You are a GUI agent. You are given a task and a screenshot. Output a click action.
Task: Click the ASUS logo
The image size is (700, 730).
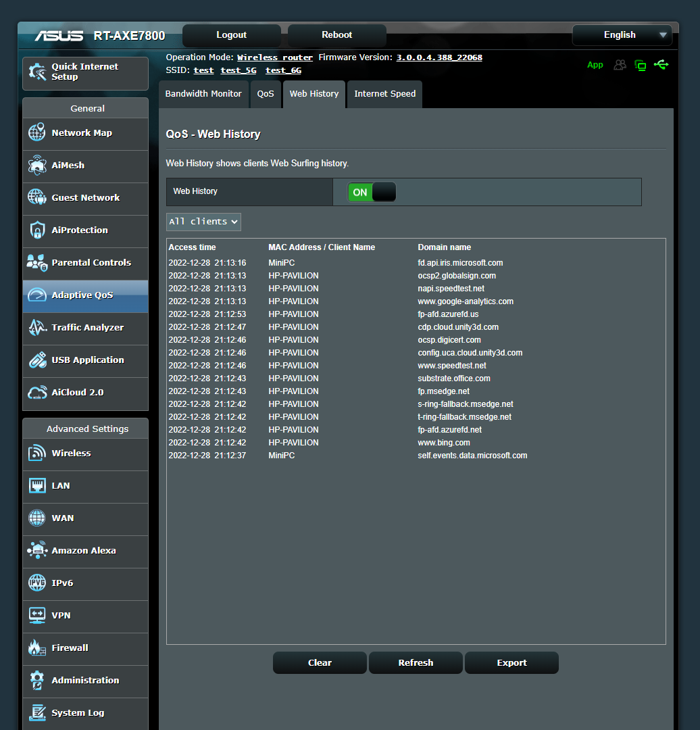59,36
